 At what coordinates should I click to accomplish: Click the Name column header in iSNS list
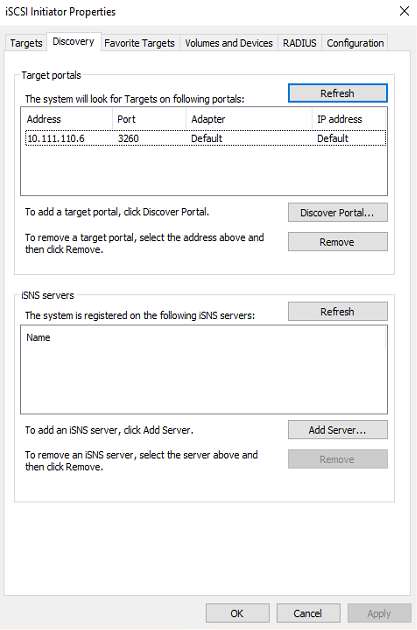tap(203, 338)
